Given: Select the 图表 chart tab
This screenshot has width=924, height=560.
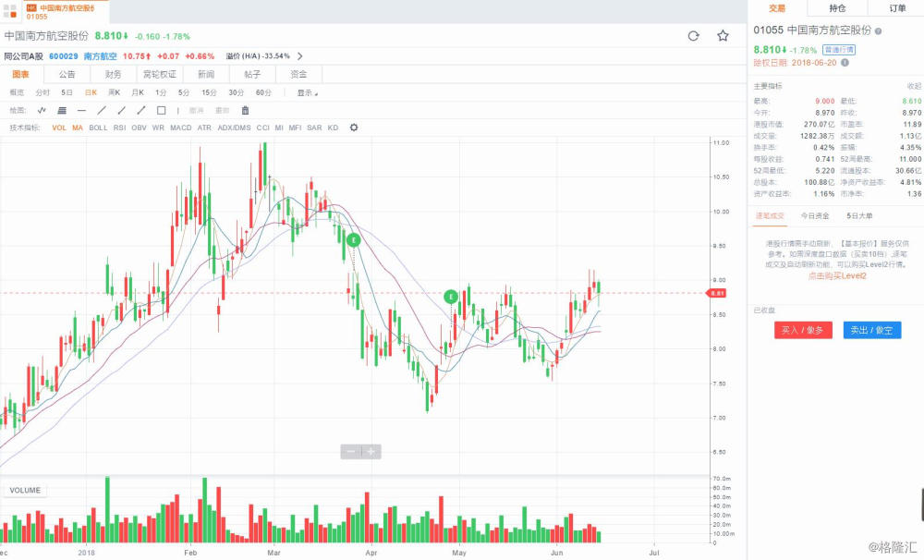Looking at the screenshot, I should pos(20,74).
